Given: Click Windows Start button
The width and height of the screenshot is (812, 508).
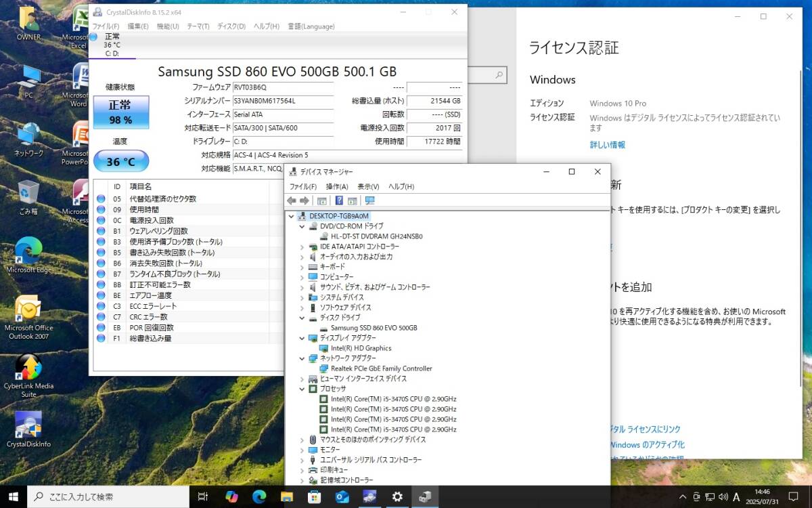Looking at the screenshot, I should [x=14, y=496].
